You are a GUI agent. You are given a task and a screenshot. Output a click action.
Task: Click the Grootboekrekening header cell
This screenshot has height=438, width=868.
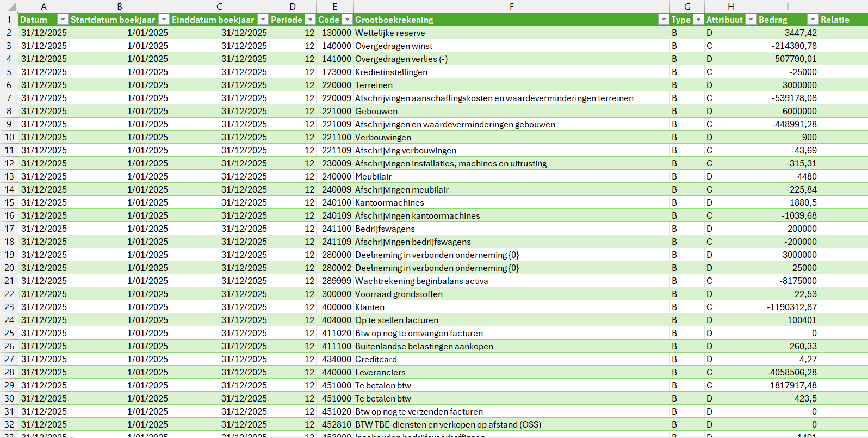click(511, 20)
